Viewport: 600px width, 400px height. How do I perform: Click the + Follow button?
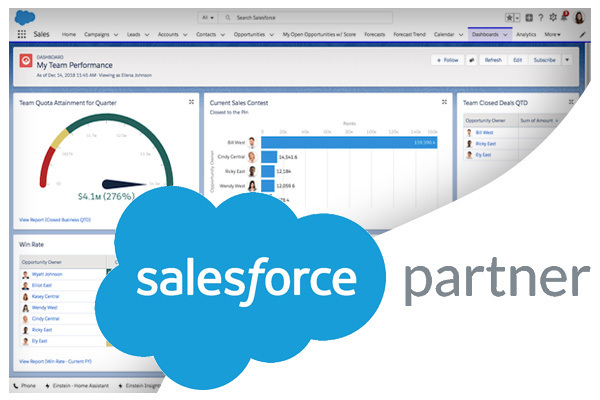[x=447, y=60]
